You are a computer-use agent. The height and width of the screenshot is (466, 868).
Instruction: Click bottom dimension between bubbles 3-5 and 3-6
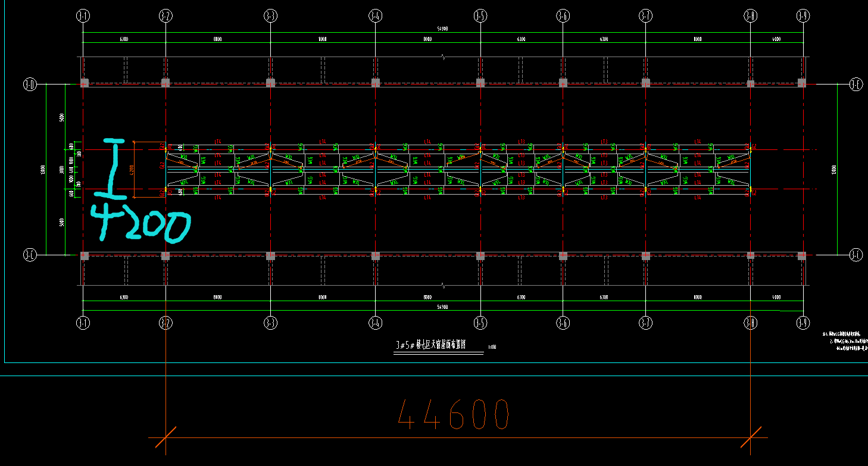[x=521, y=297]
